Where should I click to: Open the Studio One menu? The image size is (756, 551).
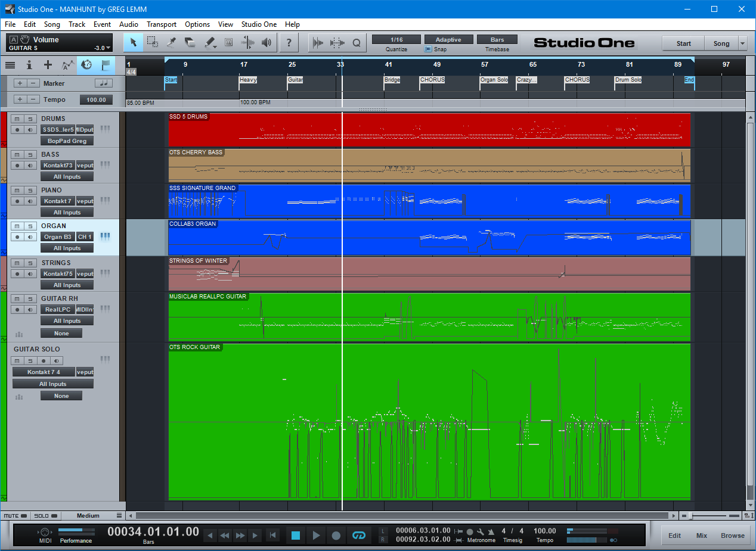click(x=259, y=24)
